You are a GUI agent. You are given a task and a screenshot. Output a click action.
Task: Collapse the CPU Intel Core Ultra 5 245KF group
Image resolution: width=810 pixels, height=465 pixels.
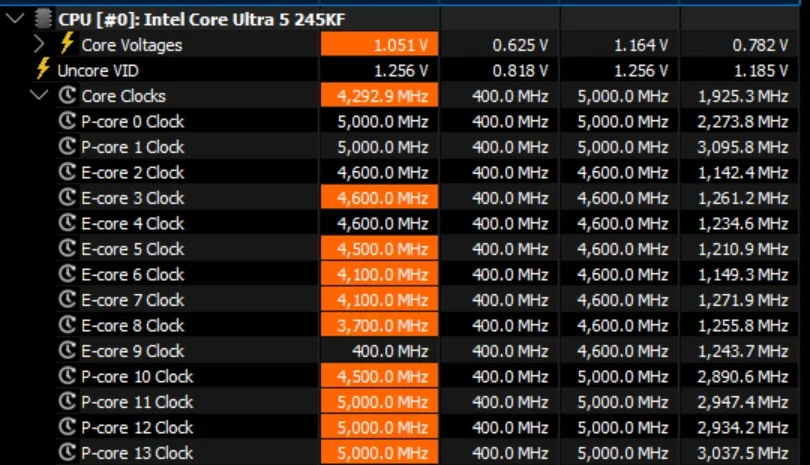[x=14, y=18]
